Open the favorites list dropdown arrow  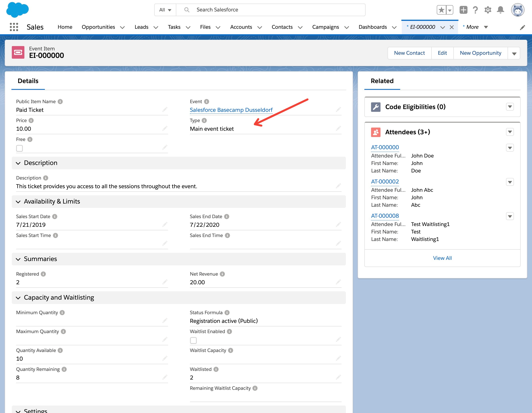pos(450,10)
